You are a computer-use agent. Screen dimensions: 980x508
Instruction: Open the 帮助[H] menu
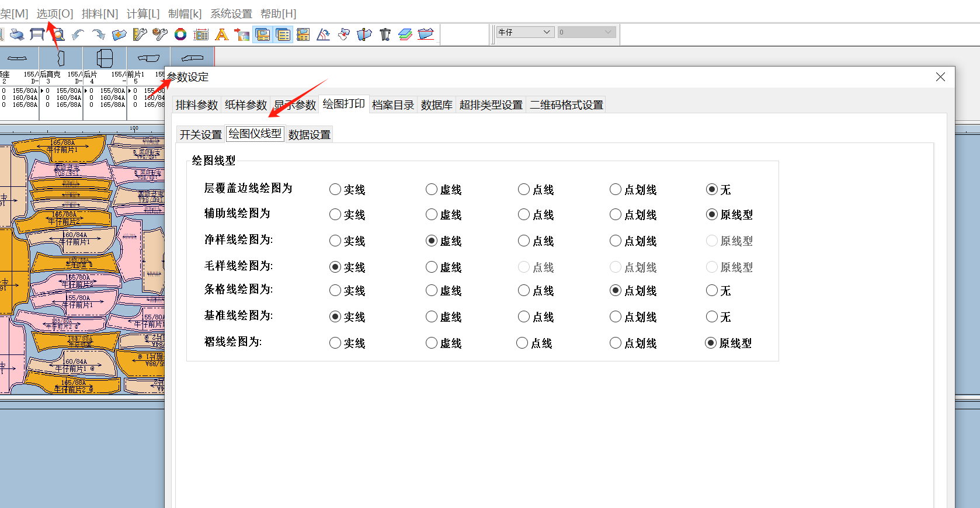[x=278, y=13]
